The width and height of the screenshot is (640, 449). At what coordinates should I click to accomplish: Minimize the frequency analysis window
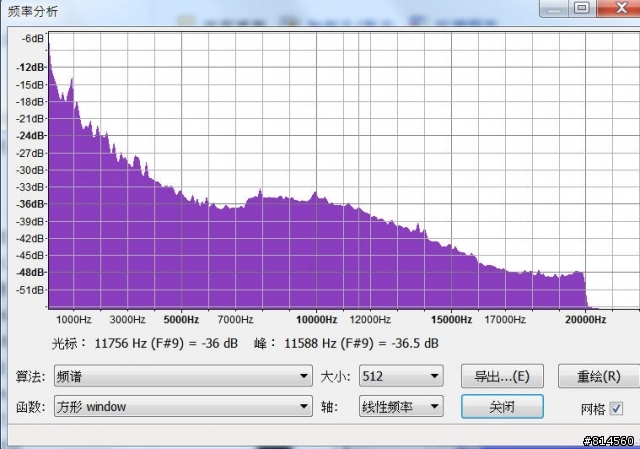click(x=554, y=7)
